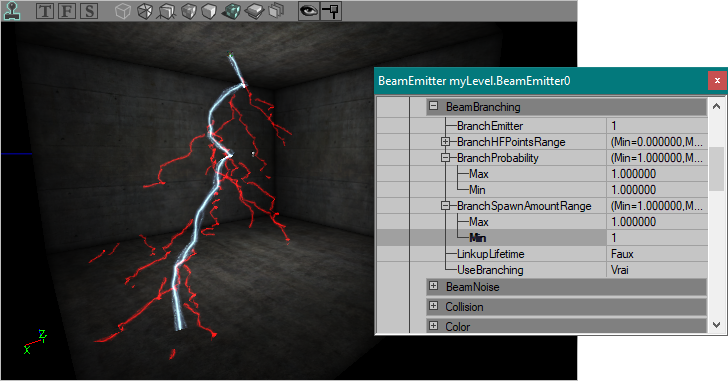
Task: Expand the Collision category
Action: (433, 306)
